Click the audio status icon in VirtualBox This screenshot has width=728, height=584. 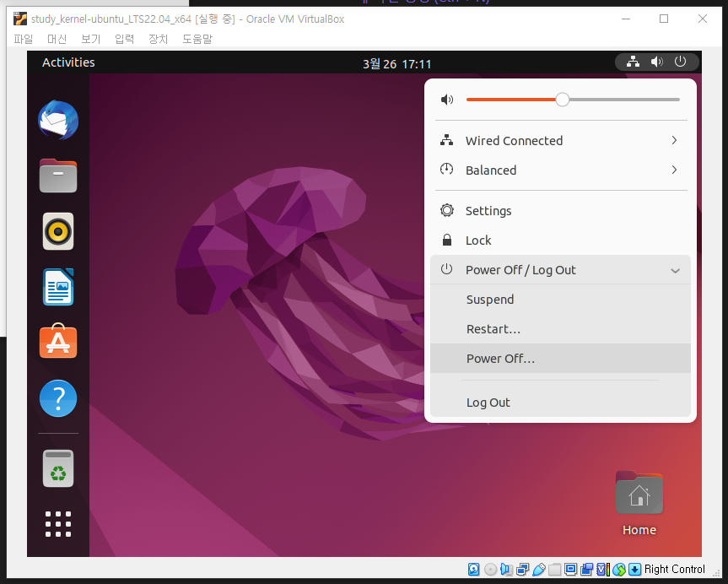[505, 569]
